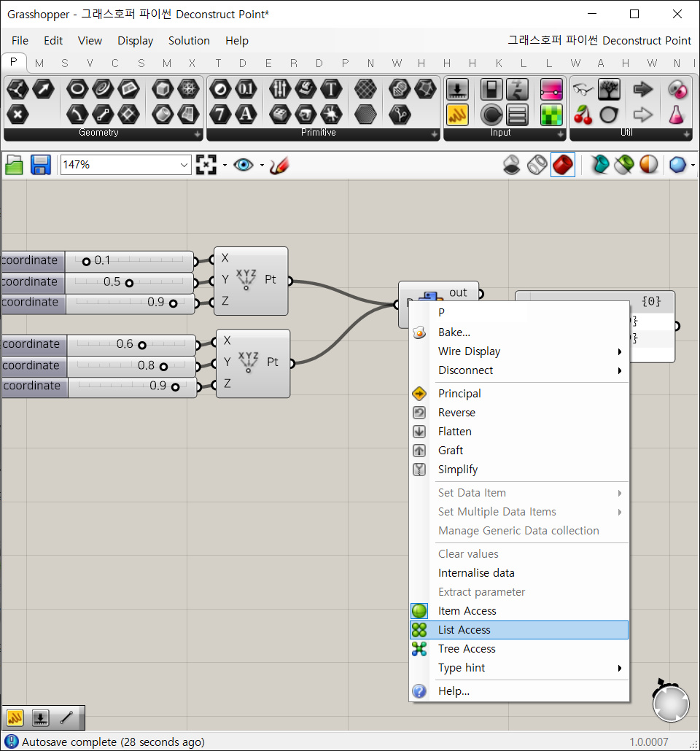Toggle the eye preview visibility button

(244, 166)
